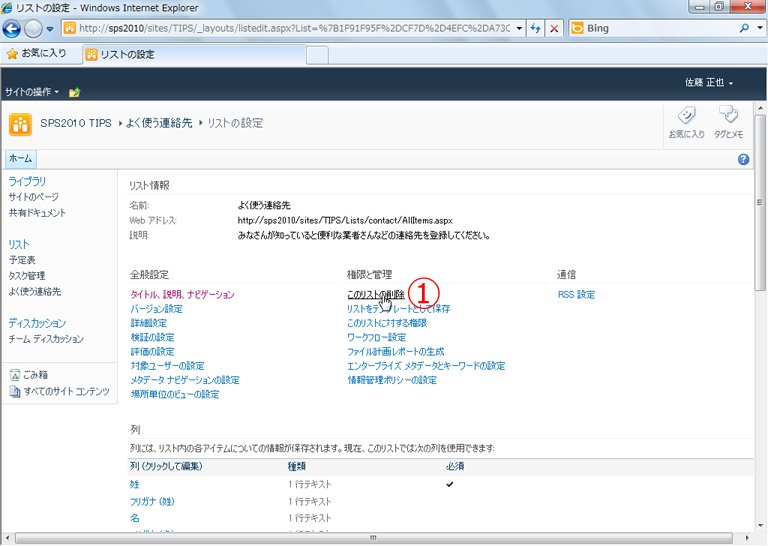Open the サイトの操作 menu
Image resolution: width=768 pixels, height=546 pixels.
tap(32, 92)
